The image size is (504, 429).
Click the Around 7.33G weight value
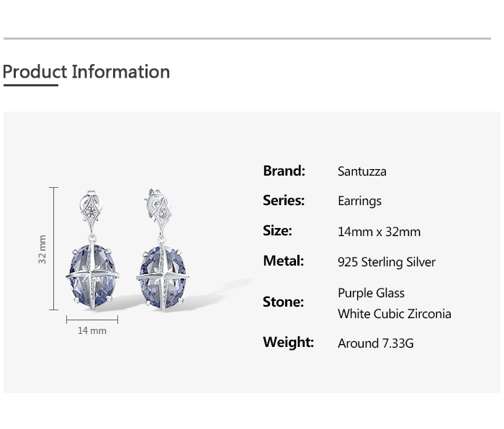tap(376, 343)
